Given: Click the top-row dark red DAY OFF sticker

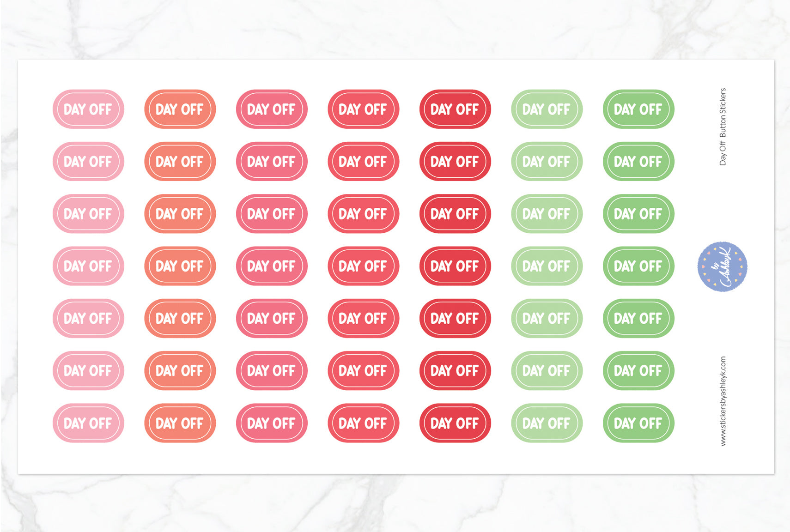Looking at the screenshot, I should (x=455, y=109).
